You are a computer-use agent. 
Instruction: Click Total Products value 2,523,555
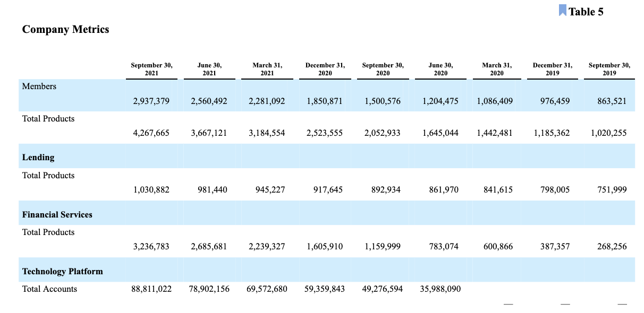pos(325,133)
